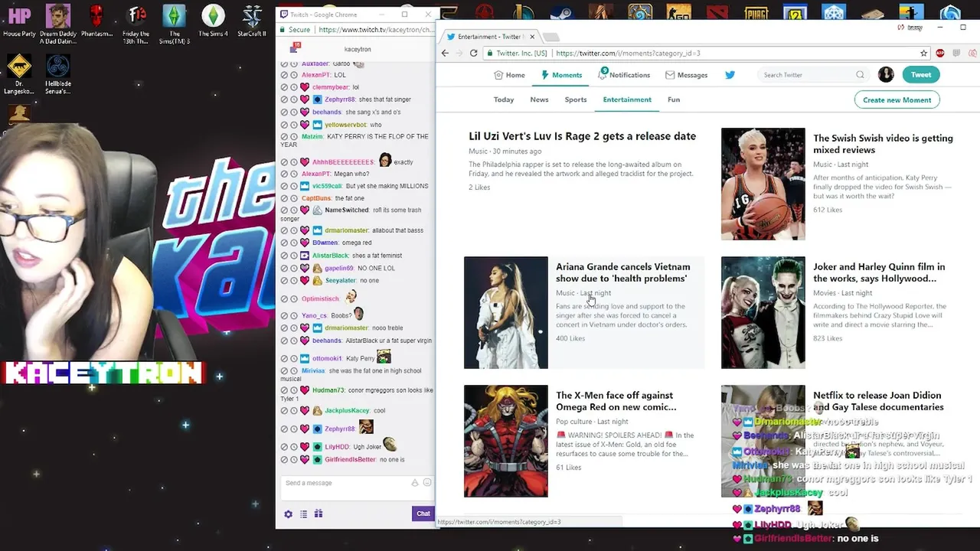The height and width of the screenshot is (551, 980).
Task: Go back in Twitter browser window
Action: 445,53
